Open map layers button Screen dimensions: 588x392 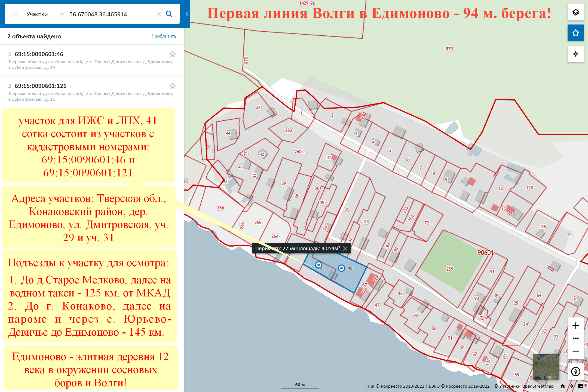point(575,12)
